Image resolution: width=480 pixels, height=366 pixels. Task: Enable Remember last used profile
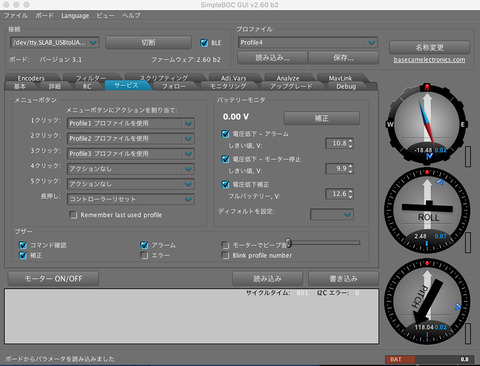point(73,215)
